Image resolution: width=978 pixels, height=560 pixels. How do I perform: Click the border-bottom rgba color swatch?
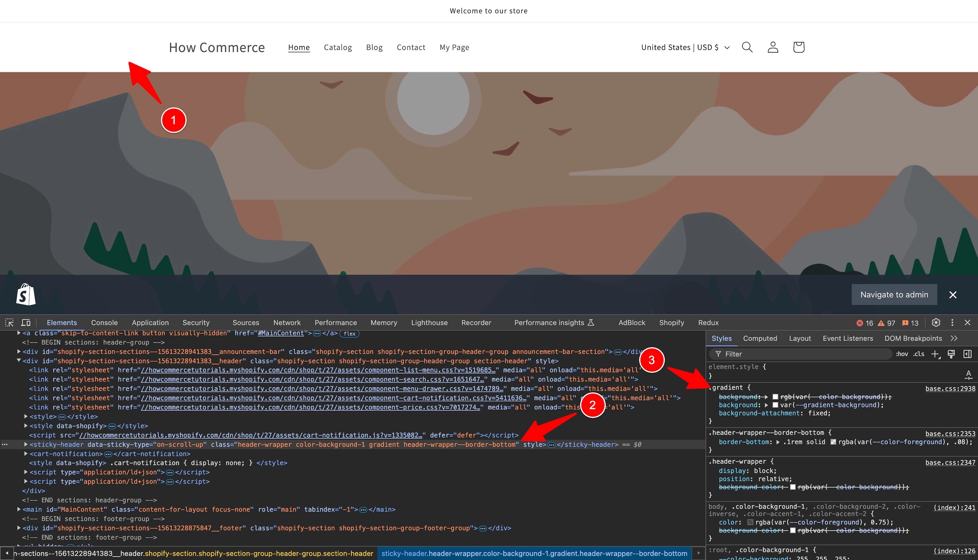(x=833, y=442)
